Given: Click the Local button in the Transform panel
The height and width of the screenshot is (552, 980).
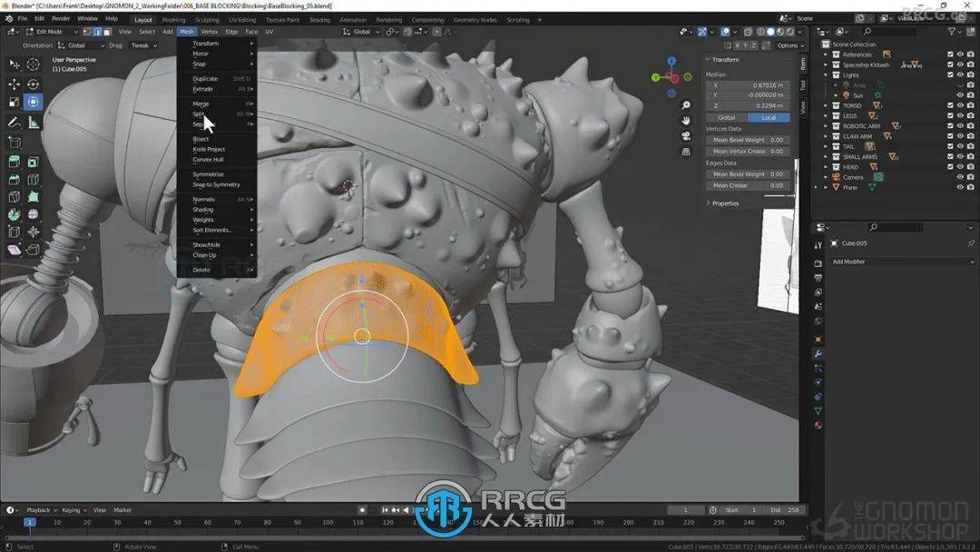Looking at the screenshot, I should 769,117.
